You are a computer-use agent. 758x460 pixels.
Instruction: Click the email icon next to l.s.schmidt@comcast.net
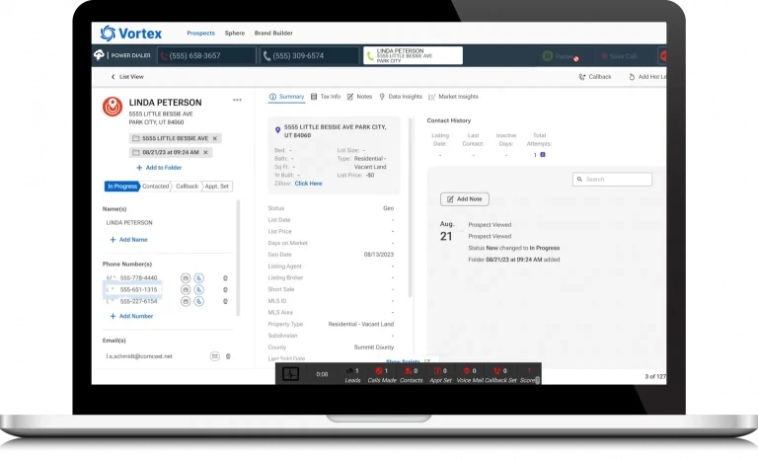click(214, 356)
